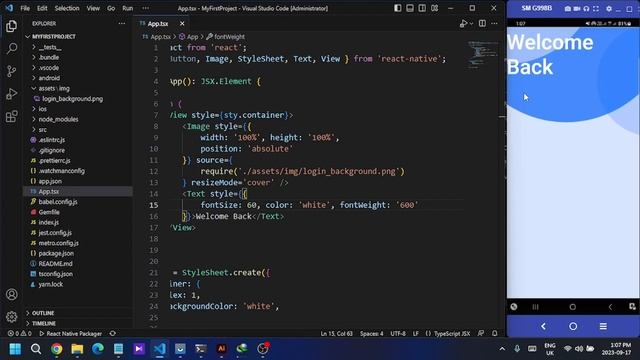This screenshot has height=360, width=640.
Task: Click the notifications bell in the VS Code status bar
Action: pos(495,333)
